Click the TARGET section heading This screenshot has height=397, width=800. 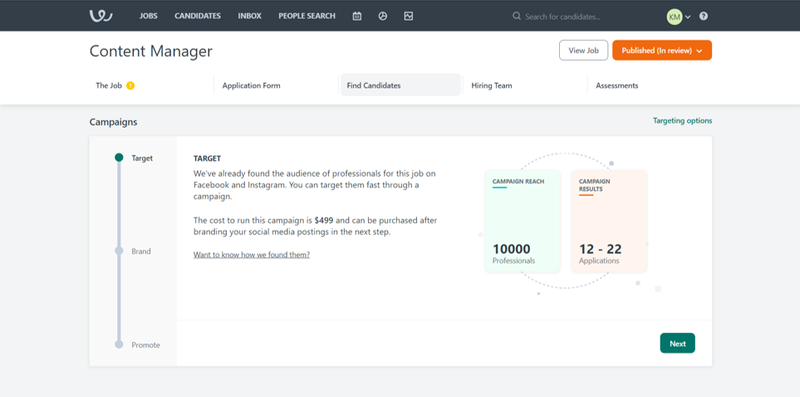click(x=207, y=159)
